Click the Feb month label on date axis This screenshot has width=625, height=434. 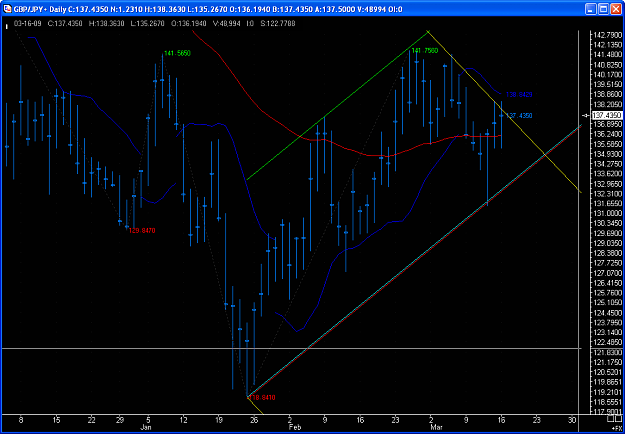tap(294, 427)
